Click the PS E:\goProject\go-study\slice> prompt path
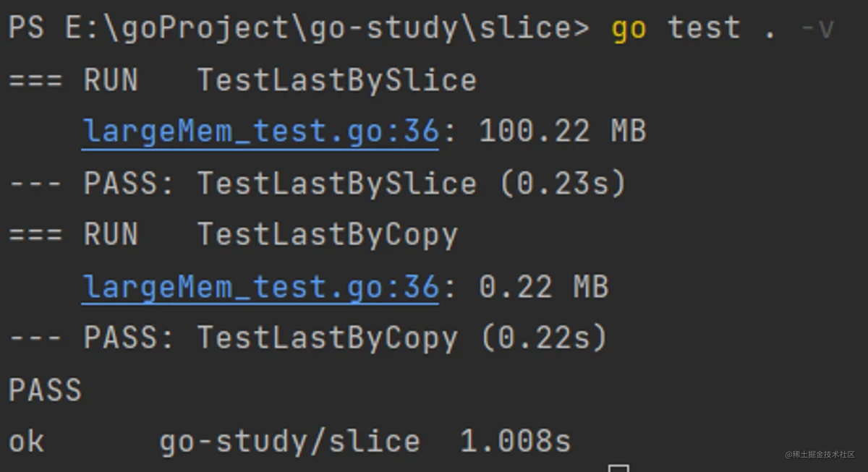 pyautogui.click(x=299, y=29)
